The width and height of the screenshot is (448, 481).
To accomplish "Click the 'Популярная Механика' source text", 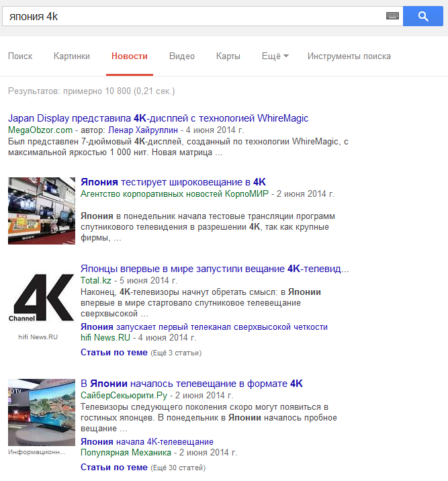I will tap(126, 453).
